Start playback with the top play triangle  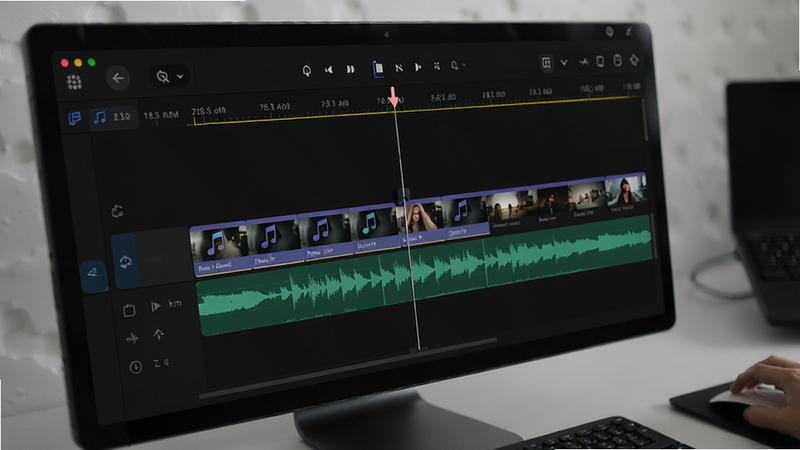click(x=418, y=67)
